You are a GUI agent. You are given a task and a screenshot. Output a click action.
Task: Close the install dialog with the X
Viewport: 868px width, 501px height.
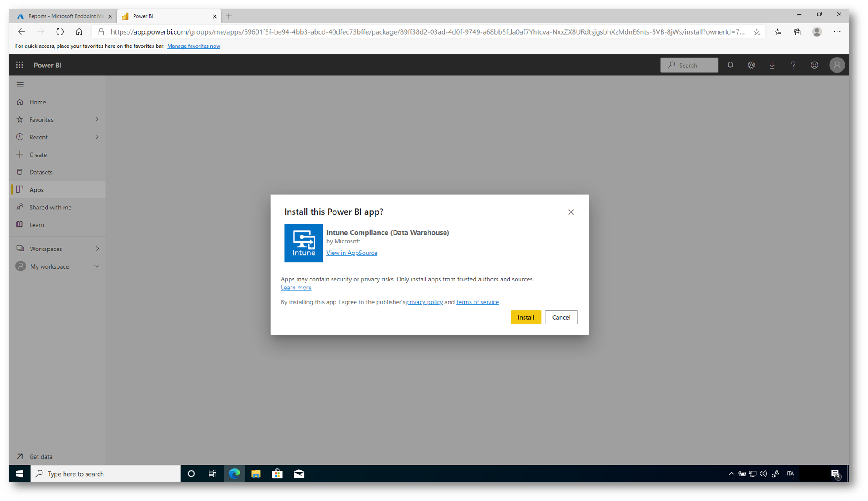click(570, 212)
